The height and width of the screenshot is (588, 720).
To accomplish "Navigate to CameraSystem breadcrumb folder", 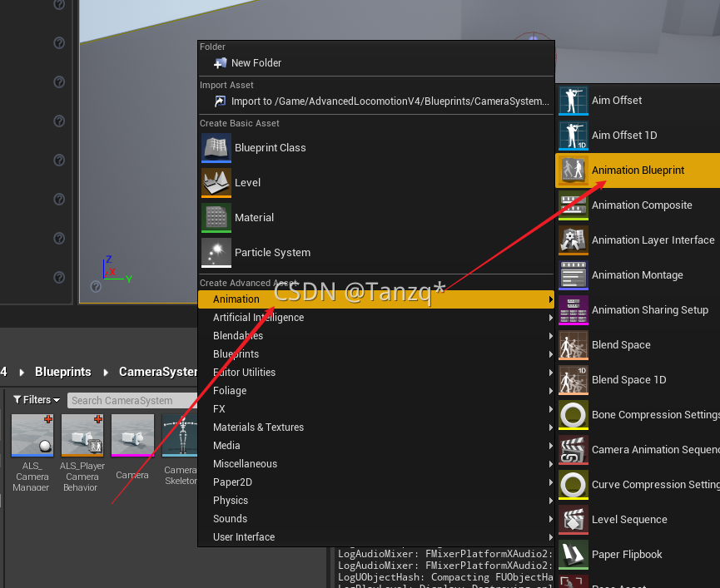I will pos(158,372).
